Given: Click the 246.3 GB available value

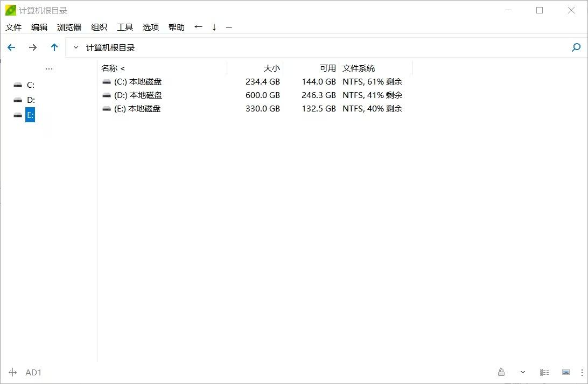Looking at the screenshot, I should point(319,95).
